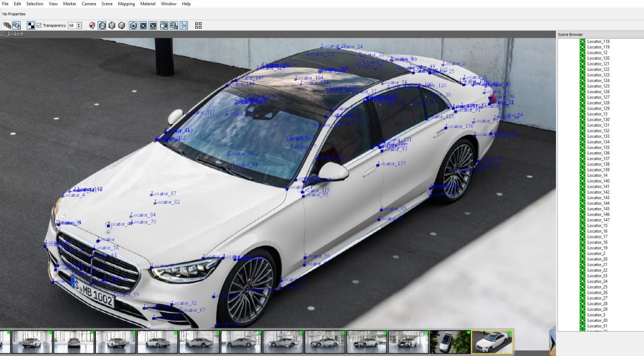Select Locator_15 in the Scene Browser
This screenshot has height=356, width=644.
(597, 225)
